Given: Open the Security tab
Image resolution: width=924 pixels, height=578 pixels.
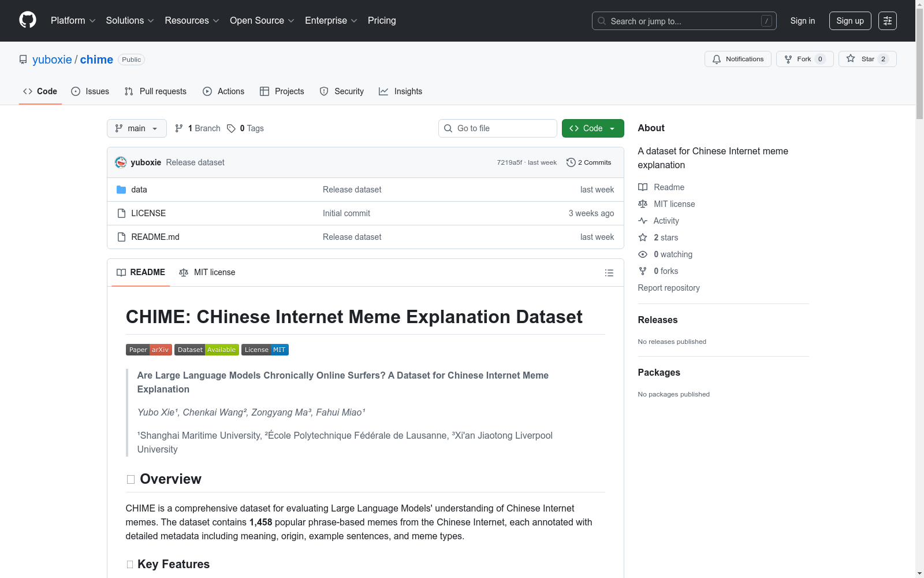Looking at the screenshot, I should tap(342, 91).
